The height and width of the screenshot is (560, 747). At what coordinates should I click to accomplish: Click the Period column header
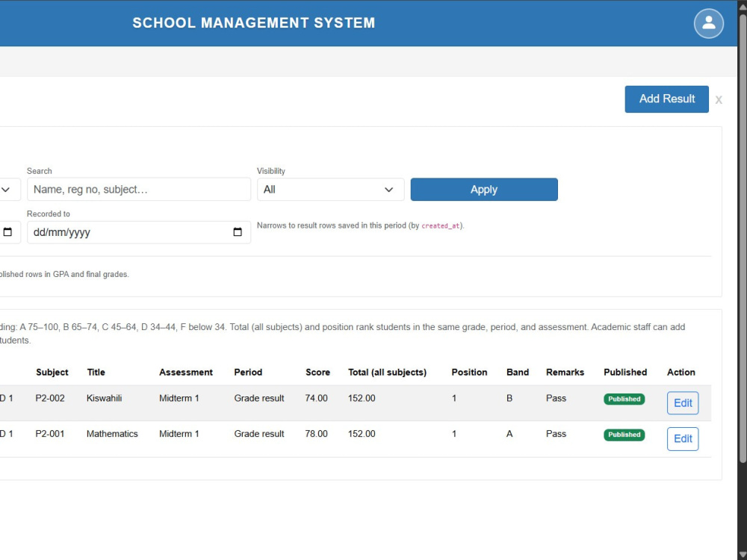pyautogui.click(x=248, y=373)
